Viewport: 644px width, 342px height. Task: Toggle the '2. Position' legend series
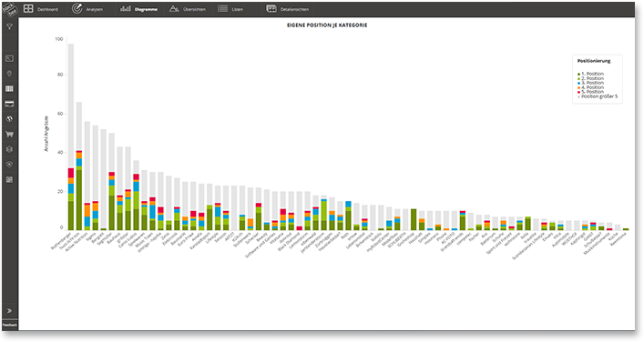pos(591,78)
